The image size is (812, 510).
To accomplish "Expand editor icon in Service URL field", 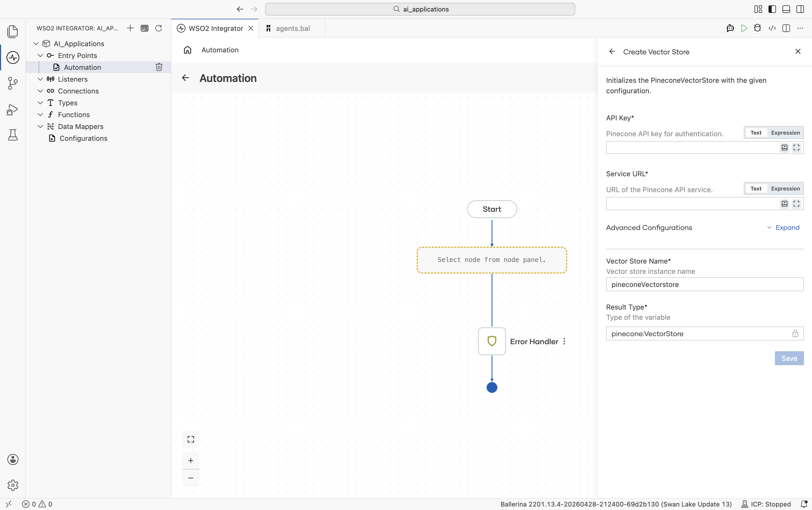I will click(x=796, y=204).
